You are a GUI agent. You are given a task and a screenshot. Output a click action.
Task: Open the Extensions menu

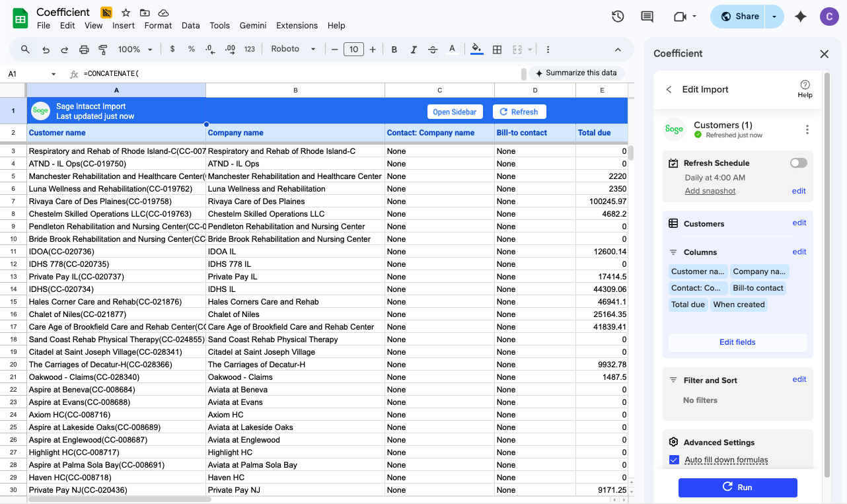tap(297, 25)
